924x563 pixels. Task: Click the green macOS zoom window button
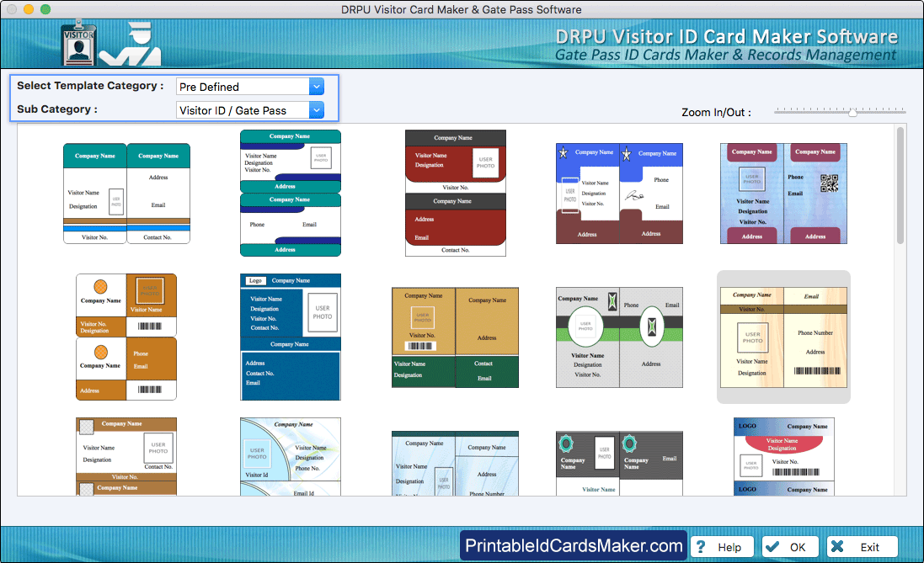(45, 9)
